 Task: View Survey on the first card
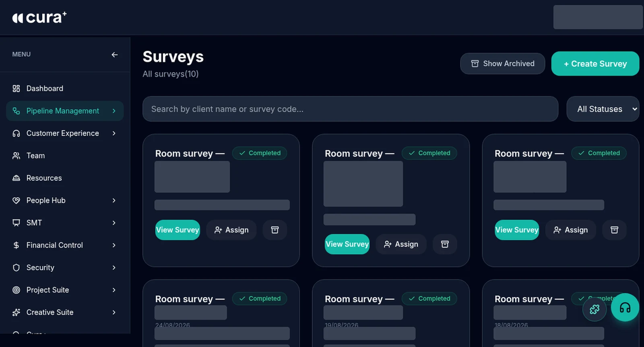coord(178,230)
